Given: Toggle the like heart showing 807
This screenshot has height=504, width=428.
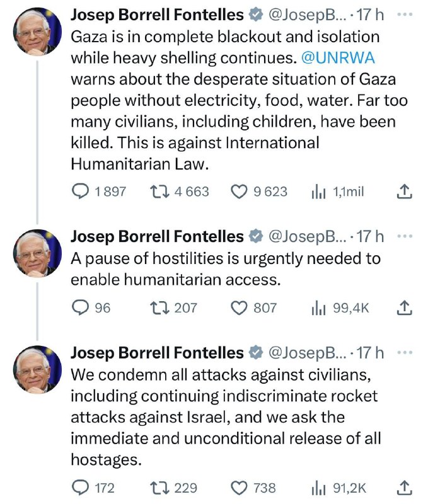Looking at the screenshot, I should click(x=239, y=305).
